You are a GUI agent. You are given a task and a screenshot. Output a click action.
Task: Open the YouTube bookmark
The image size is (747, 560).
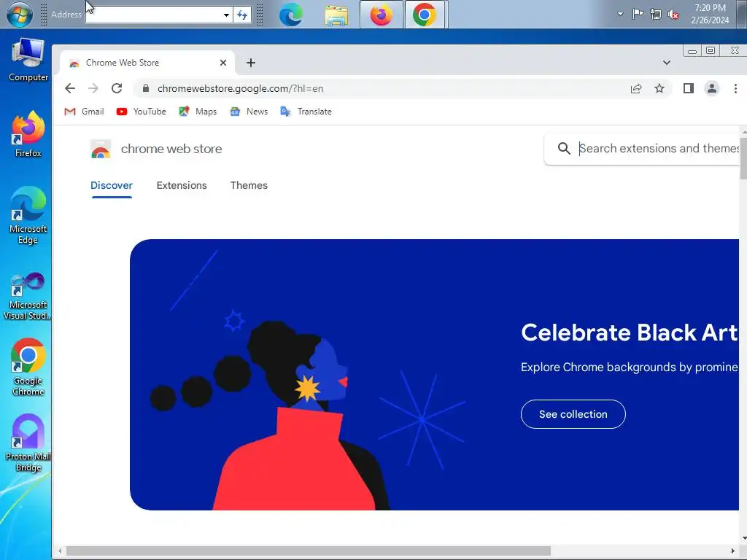click(142, 112)
